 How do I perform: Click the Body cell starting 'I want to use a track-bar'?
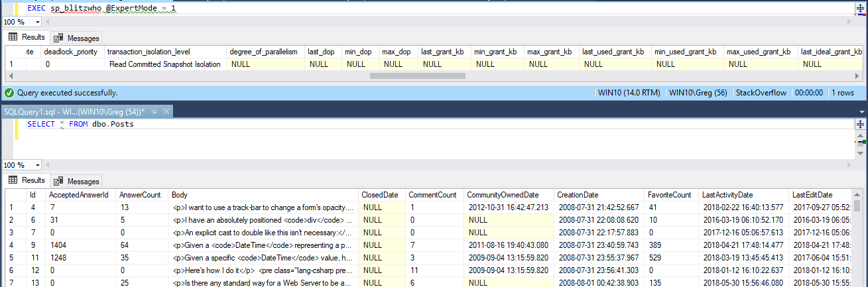click(264, 207)
